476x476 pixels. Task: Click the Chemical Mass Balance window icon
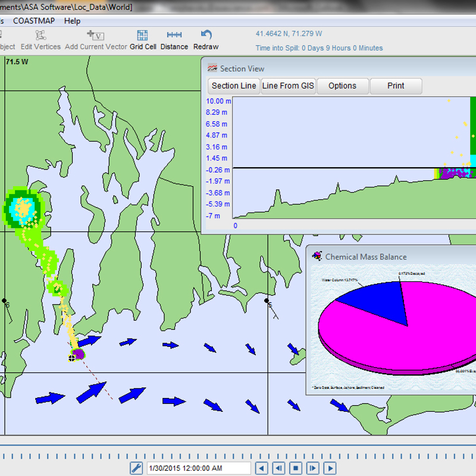point(317,256)
